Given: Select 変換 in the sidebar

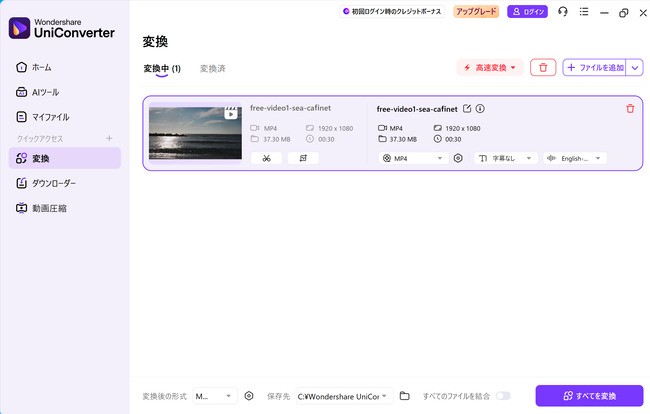Looking at the screenshot, I should click(64, 158).
